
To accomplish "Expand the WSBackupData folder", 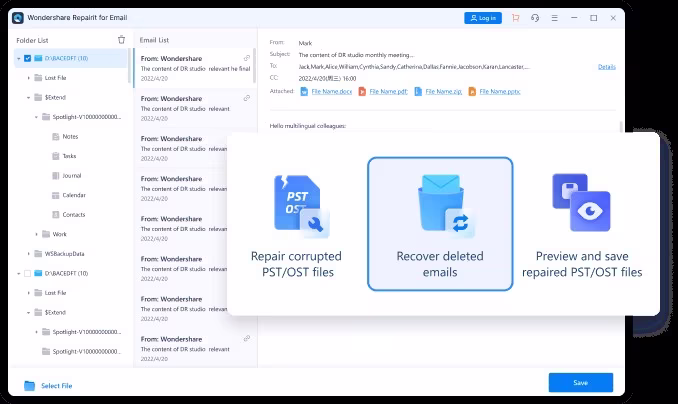I will [x=29, y=253].
